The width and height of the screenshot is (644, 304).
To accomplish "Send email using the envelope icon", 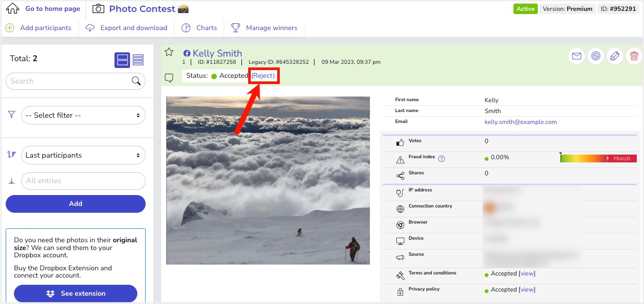I will click(x=577, y=56).
